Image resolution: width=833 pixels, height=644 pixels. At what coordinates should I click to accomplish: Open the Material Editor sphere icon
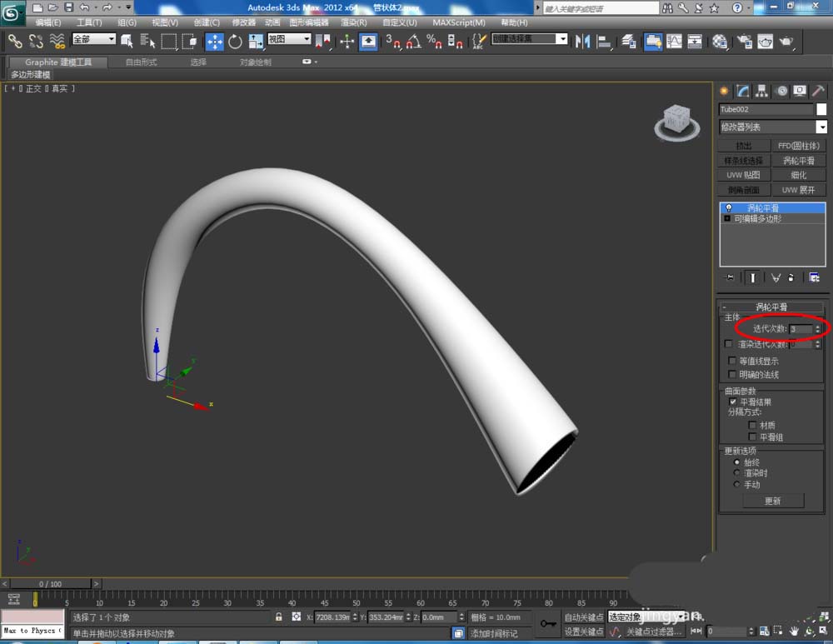(720, 41)
